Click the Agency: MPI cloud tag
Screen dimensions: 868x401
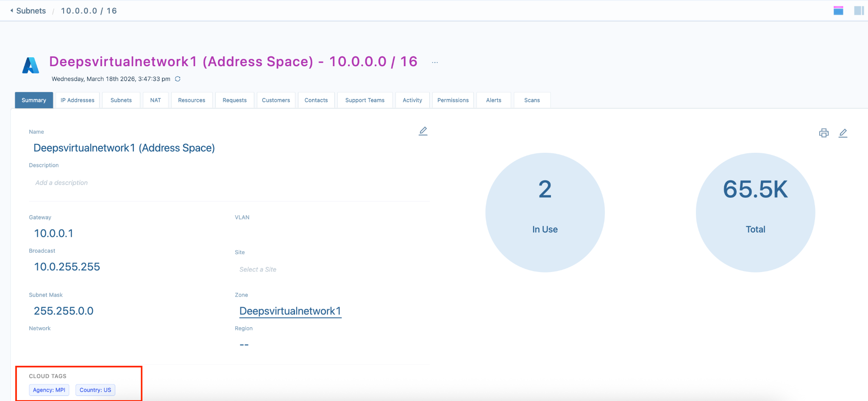(x=49, y=390)
